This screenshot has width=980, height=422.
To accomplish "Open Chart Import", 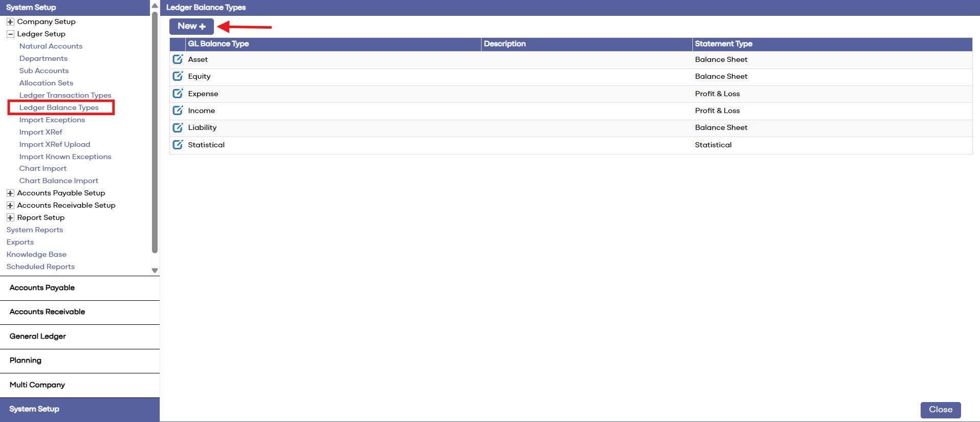I will click(43, 168).
